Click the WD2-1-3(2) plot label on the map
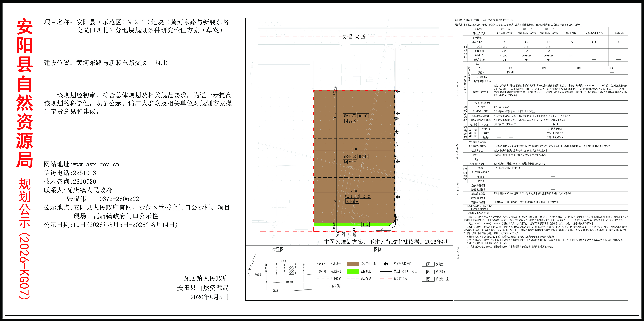The image size is (644, 321). point(350,156)
